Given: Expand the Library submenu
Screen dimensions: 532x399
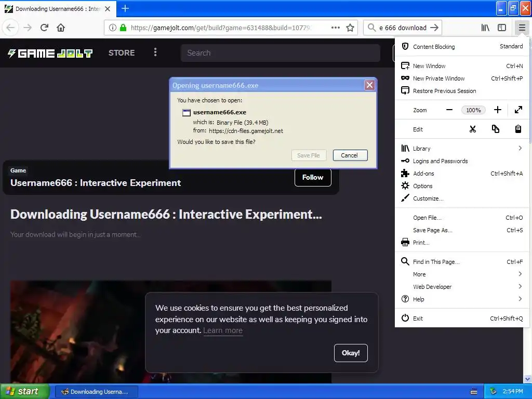Looking at the screenshot, I should pos(462,149).
